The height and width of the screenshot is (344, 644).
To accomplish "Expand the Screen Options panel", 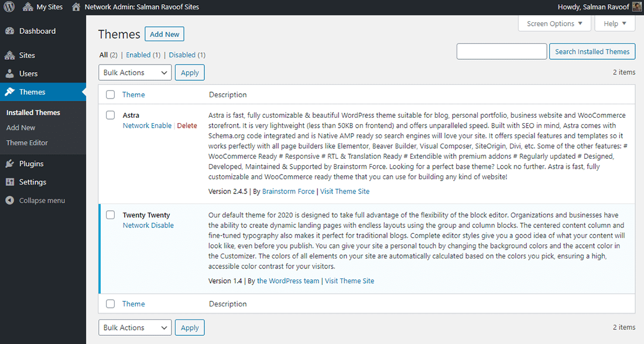I will 554,23.
